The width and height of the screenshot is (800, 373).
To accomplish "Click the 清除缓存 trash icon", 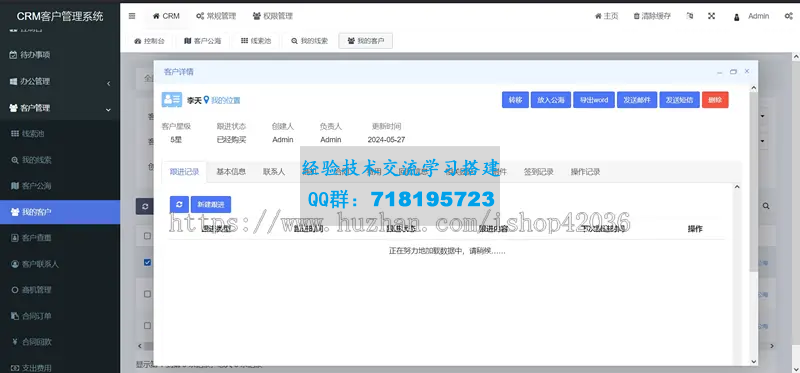I will pyautogui.click(x=636, y=16).
